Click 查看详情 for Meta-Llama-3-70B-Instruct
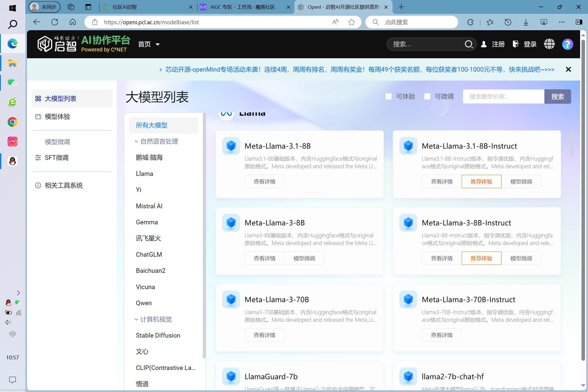 coord(442,335)
